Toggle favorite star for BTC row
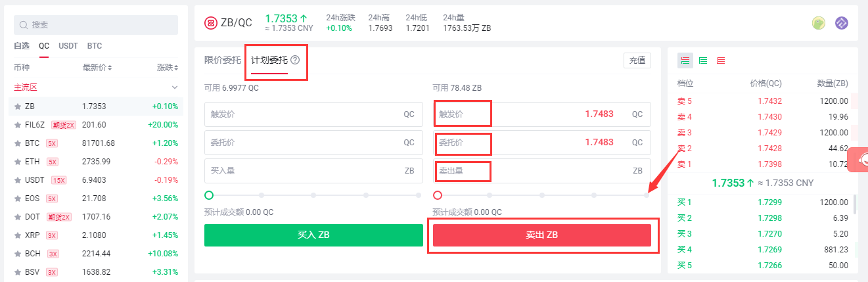 (18, 143)
